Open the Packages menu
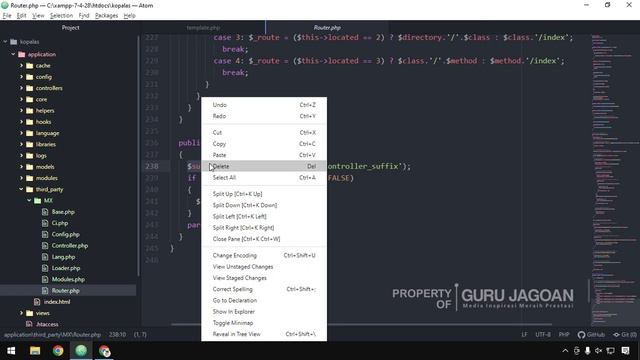Viewport: 640px width, 360px height. click(x=106, y=16)
